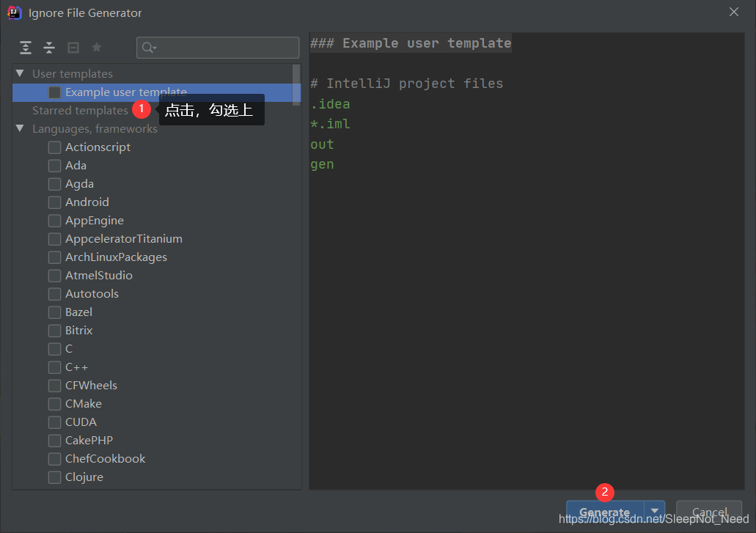The image size is (756, 533).
Task: Select the CFWheels list entry
Action: click(91, 385)
